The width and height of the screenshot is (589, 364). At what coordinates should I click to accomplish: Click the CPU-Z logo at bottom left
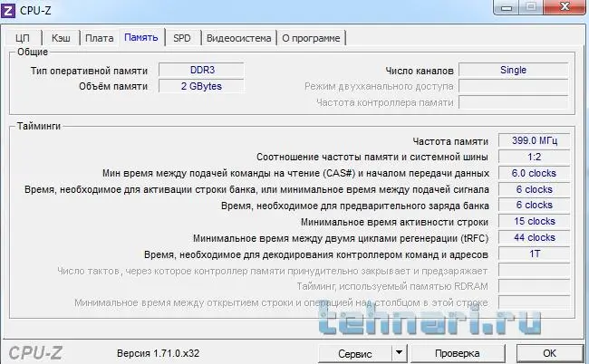pyautogui.click(x=35, y=353)
